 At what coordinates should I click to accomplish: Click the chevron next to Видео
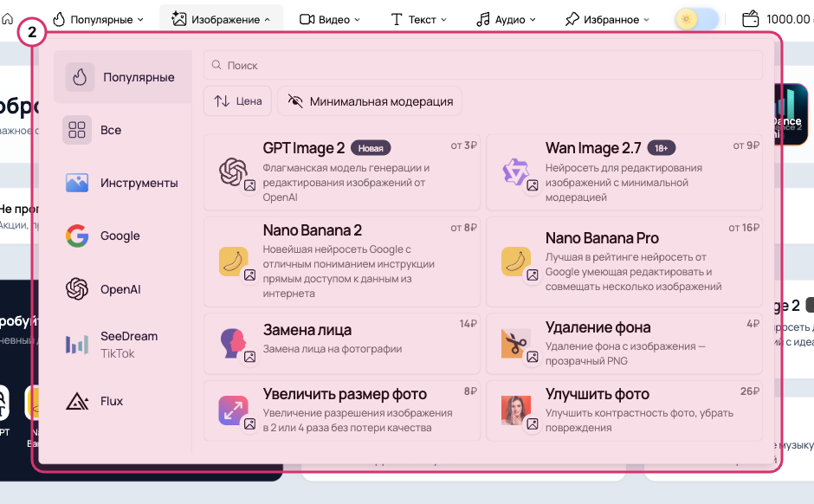pos(357,20)
